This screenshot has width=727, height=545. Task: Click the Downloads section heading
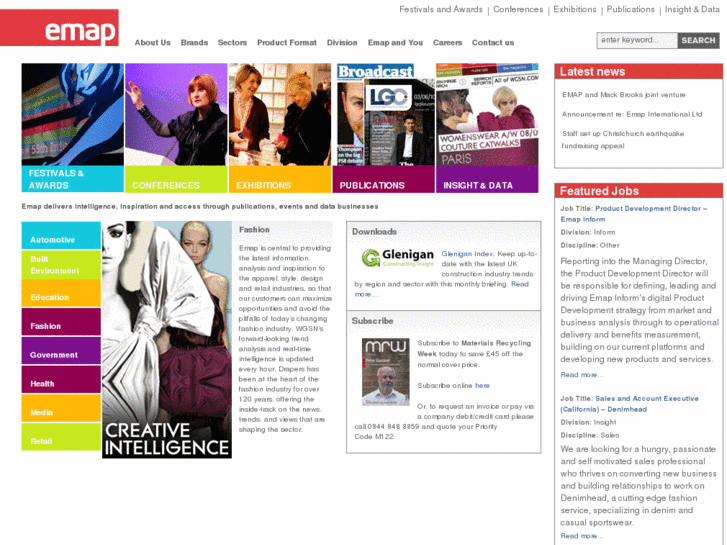(x=374, y=231)
